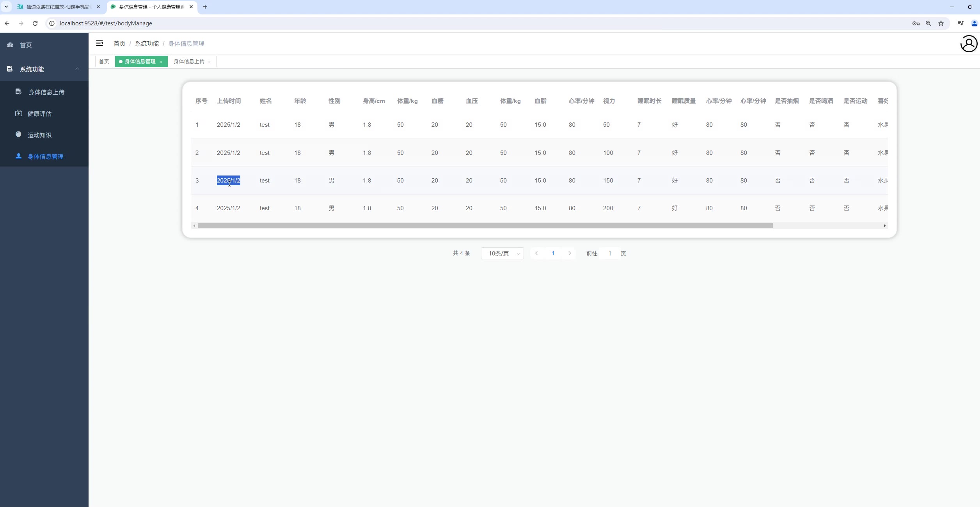Focus the 前往 page number input

(610, 253)
